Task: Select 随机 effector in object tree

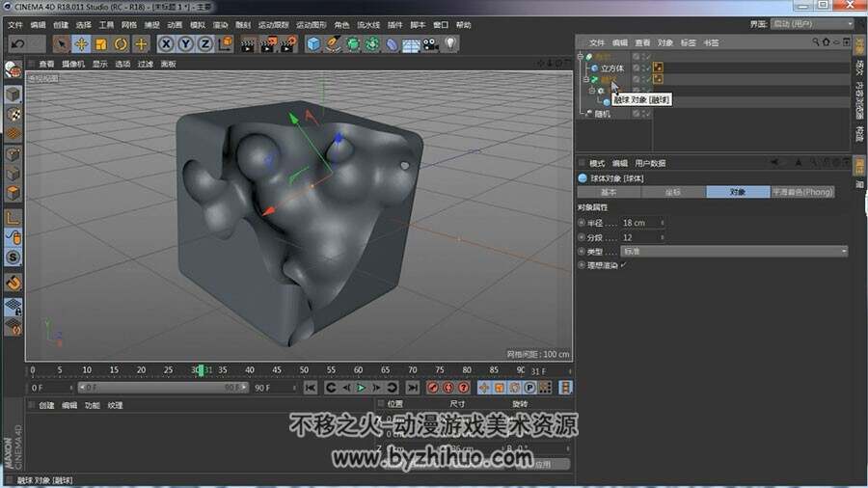Action: click(x=602, y=114)
